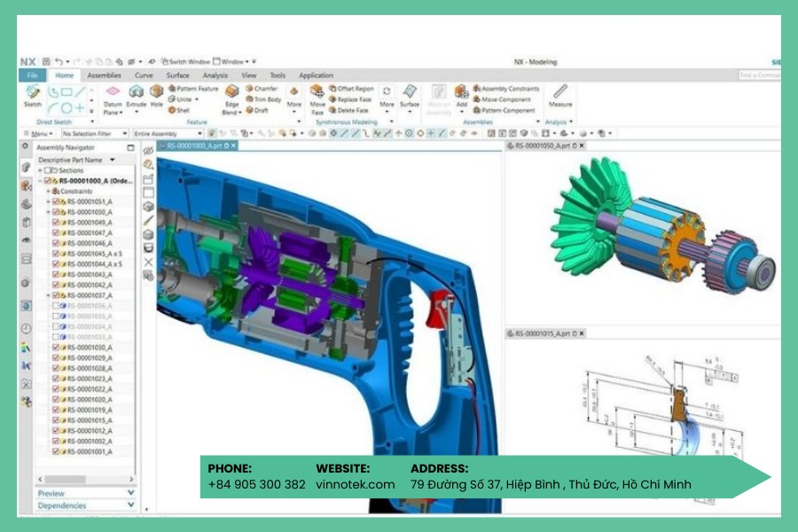798x532 pixels.
Task: Toggle checkbox for RS-00001030_A
Action: click(x=56, y=348)
